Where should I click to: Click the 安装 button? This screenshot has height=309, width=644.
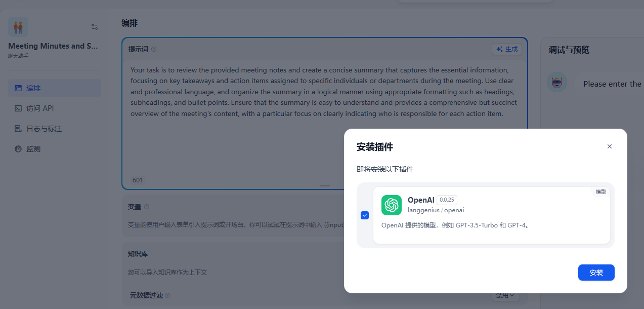[596, 273]
